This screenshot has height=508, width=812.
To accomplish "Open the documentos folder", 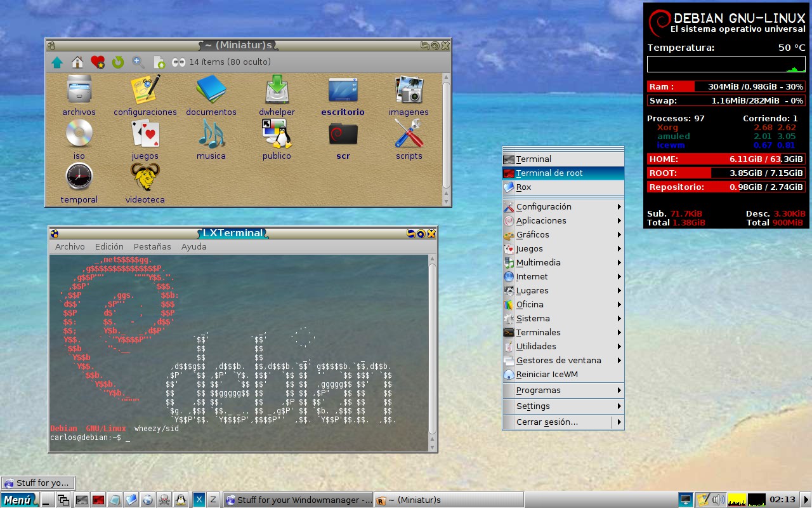I will coord(211,96).
